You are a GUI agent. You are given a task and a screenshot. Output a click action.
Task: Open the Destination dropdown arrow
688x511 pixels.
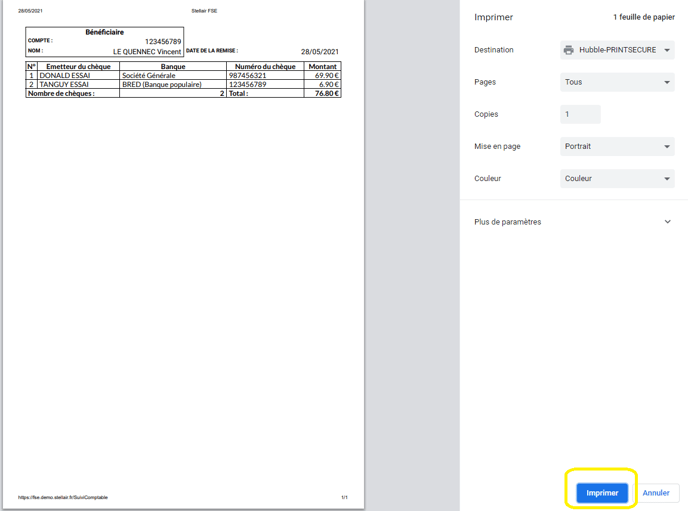(667, 50)
